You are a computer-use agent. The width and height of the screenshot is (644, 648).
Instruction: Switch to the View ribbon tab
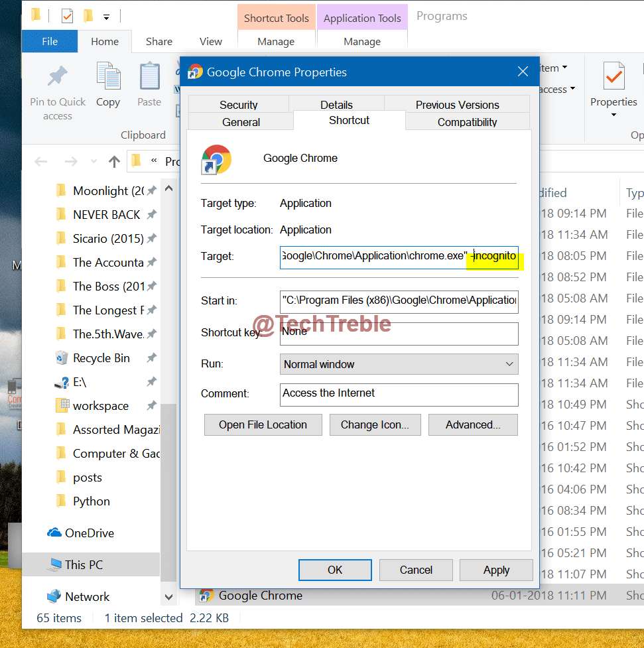[210, 41]
